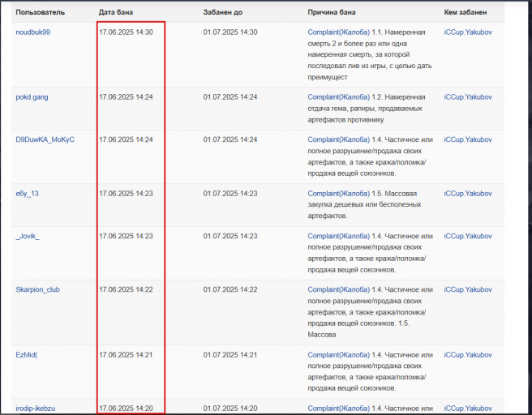This screenshot has width=532, height=415.
Task: Select ban date 17.06.2025 14:21
Action: tap(126, 355)
